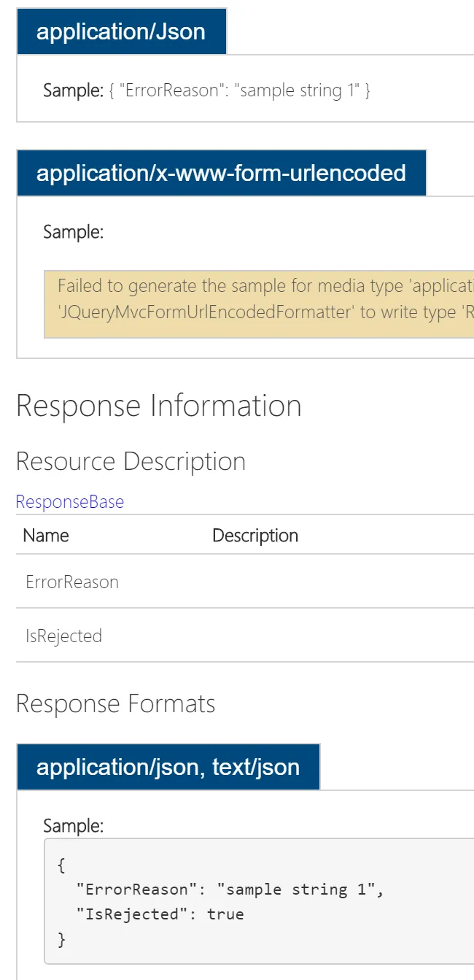Image resolution: width=474 pixels, height=980 pixels.
Task: Click the Name column header
Action: tap(46, 535)
